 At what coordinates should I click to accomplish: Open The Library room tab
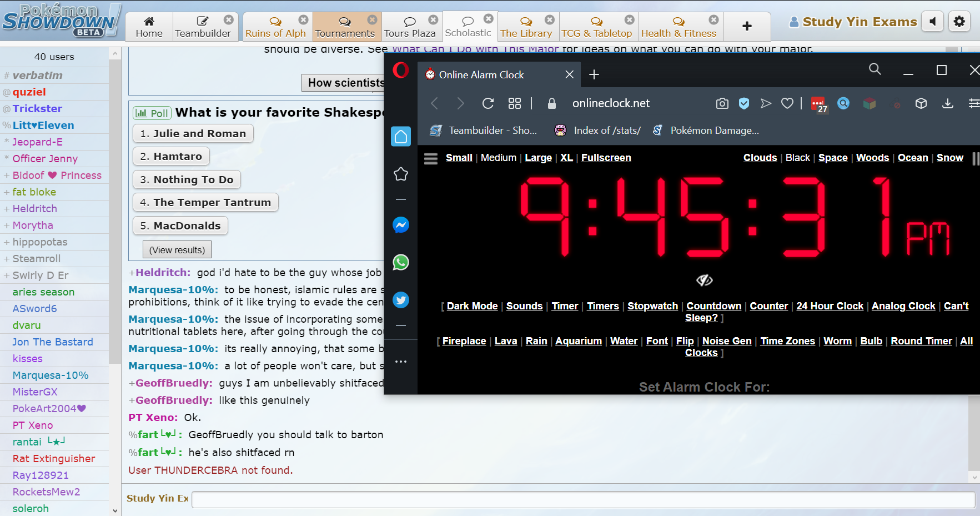coord(526,27)
